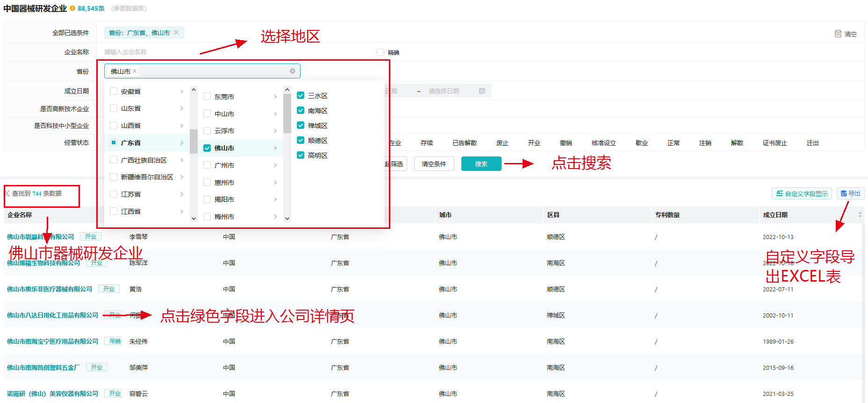Viewport: 868px width, 403px height.
Task: Remove the 佛山市 tag in province field
Action: 135,71
